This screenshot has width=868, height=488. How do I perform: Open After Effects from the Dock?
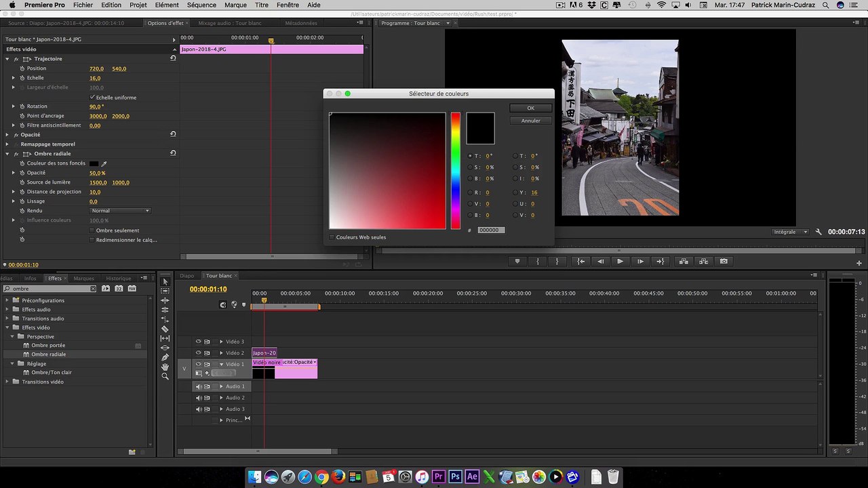pyautogui.click(x=473, y=476)
